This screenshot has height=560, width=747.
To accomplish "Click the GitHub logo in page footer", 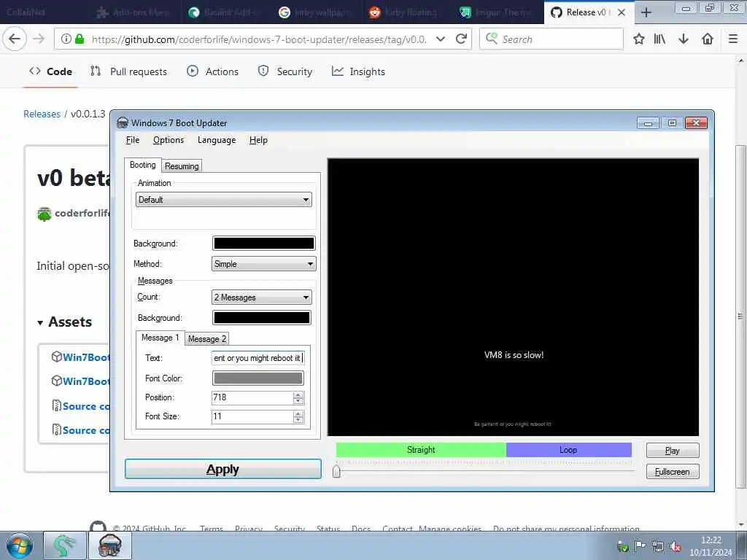I will 98,526.
